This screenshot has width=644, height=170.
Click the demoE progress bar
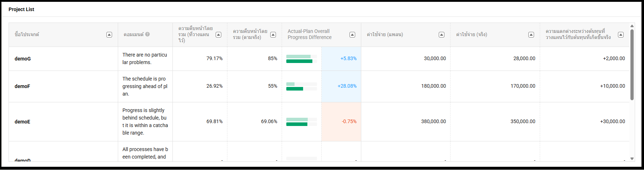pyautogui.click(x=301, y=122)
